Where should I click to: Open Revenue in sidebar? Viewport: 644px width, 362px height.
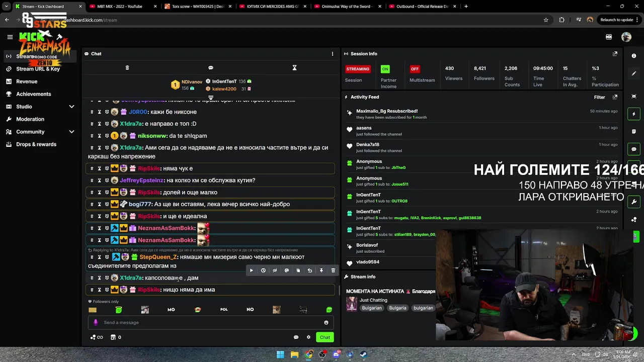[27, 81]
